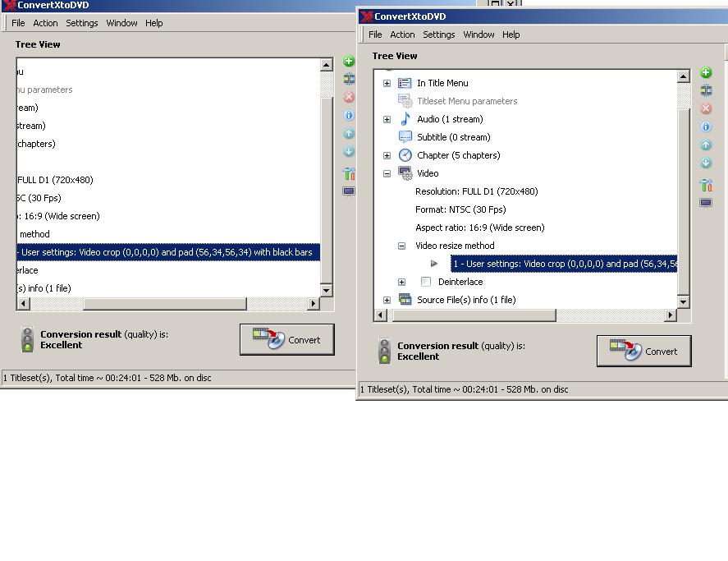
Task: Open the tools settings icon in the right window
Action: (706, 185)
